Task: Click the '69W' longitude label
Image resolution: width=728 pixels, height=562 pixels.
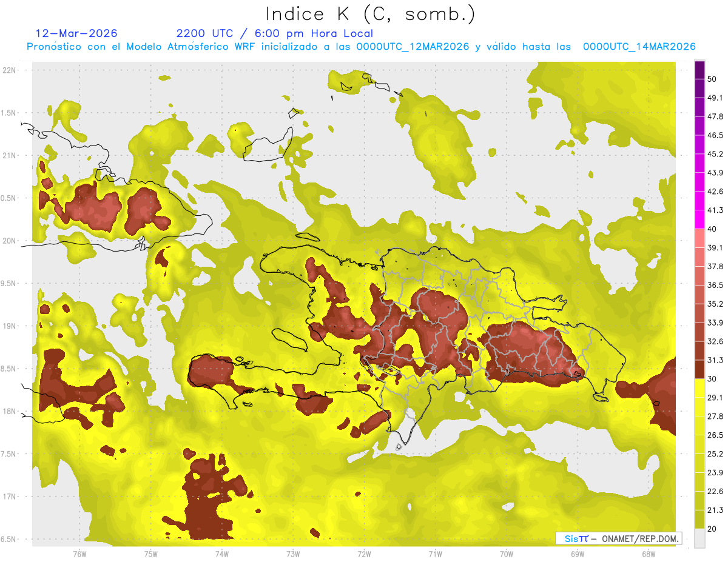Action: [x=578, y=554]
